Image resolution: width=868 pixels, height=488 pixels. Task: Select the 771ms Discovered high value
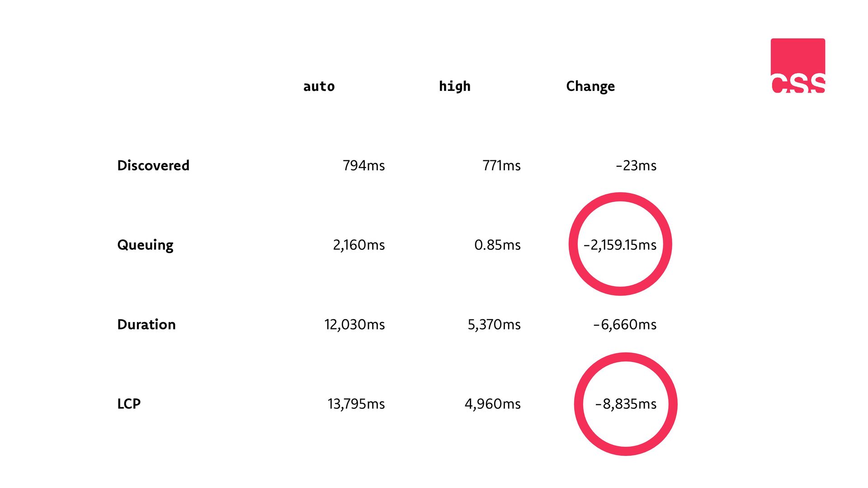tap(502, 165)
